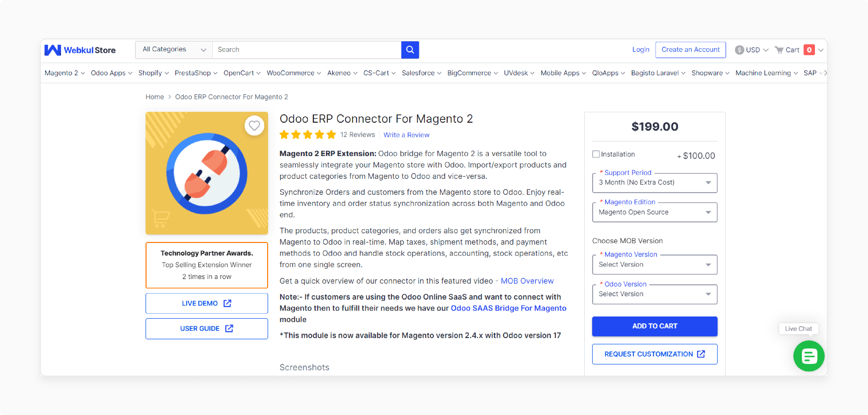The height and width of the screenshot is (415, 868).
Task: Expand the Bagisto Laravel menu
Action: click(x=659, y=73)
